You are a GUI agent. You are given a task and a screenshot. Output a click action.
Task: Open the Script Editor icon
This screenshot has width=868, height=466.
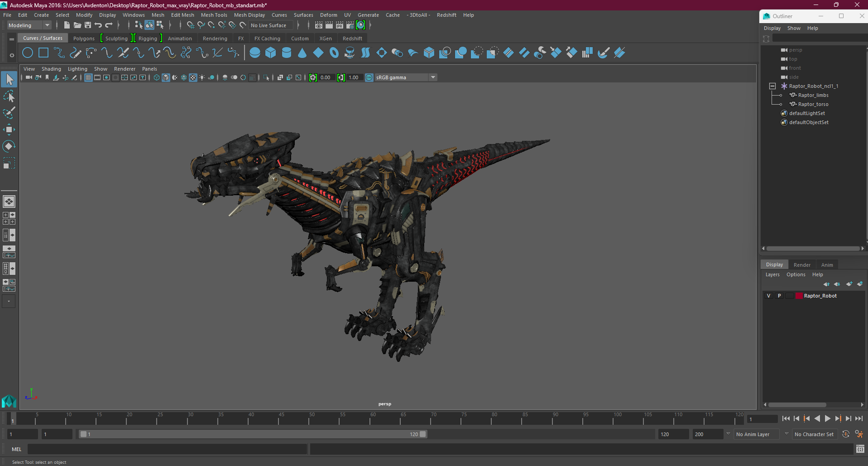click(x=860, y=449)
